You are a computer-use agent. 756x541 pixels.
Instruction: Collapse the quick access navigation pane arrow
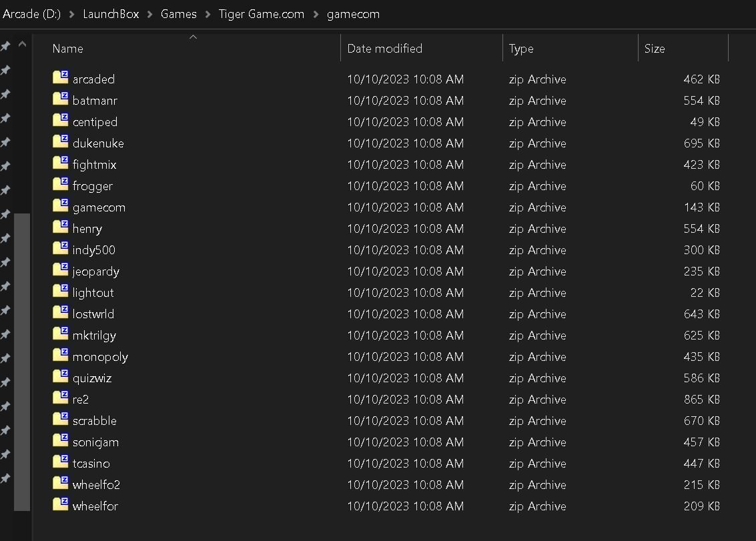click(22, 44)
